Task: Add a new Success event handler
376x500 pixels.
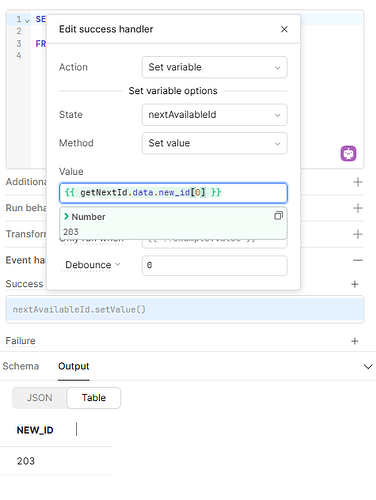Action: coord(355,284)
